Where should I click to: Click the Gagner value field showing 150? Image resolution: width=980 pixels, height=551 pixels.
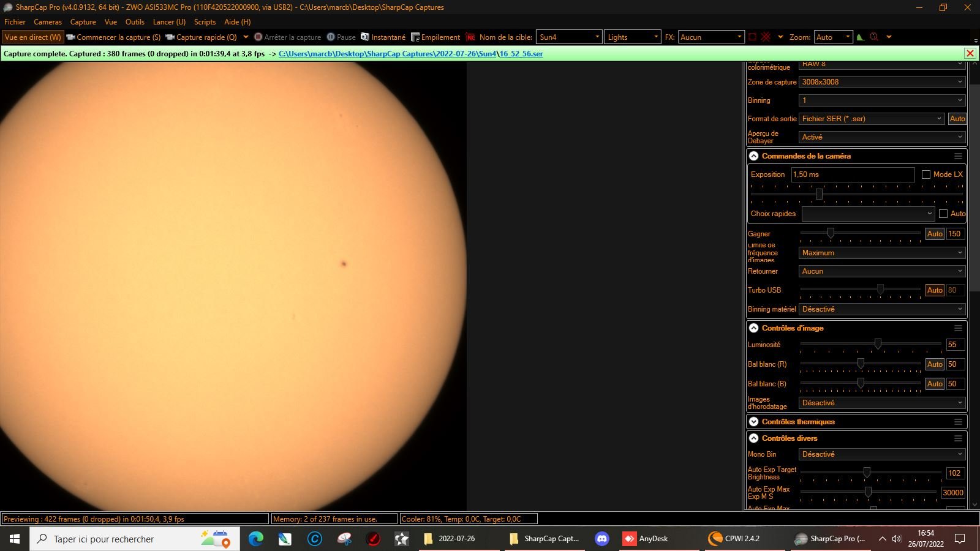tap(956, 234)
